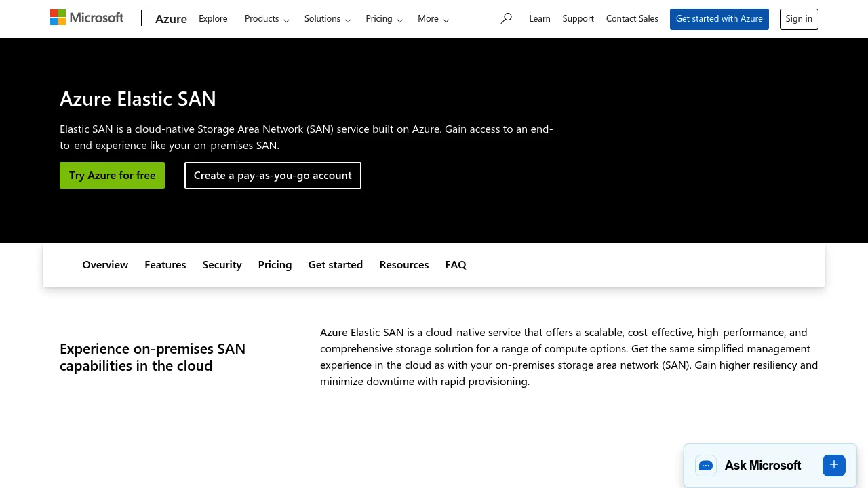Visit the Learn link
This screenshot has width=868, height=488.
(x=540, y=19)
